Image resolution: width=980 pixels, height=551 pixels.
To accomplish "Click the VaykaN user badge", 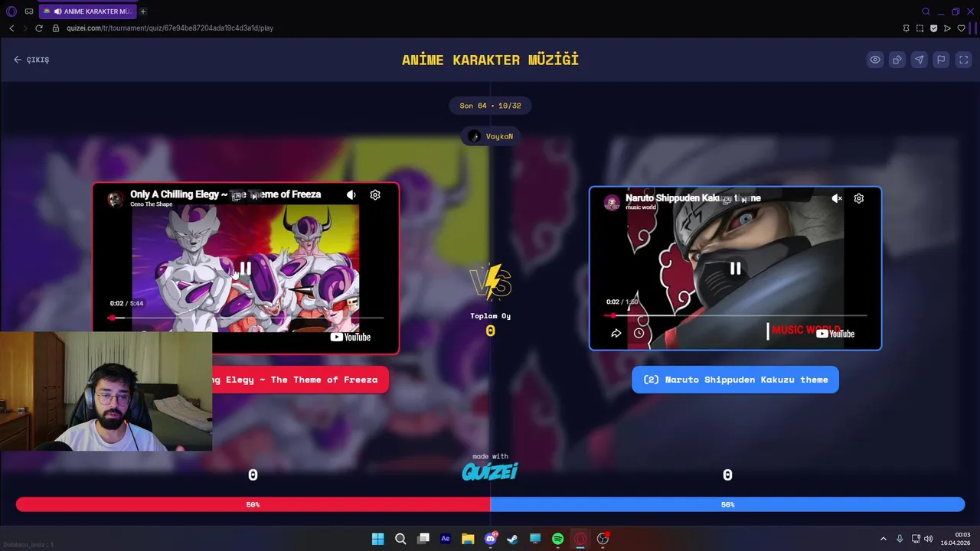I will [x=490, y=136].
